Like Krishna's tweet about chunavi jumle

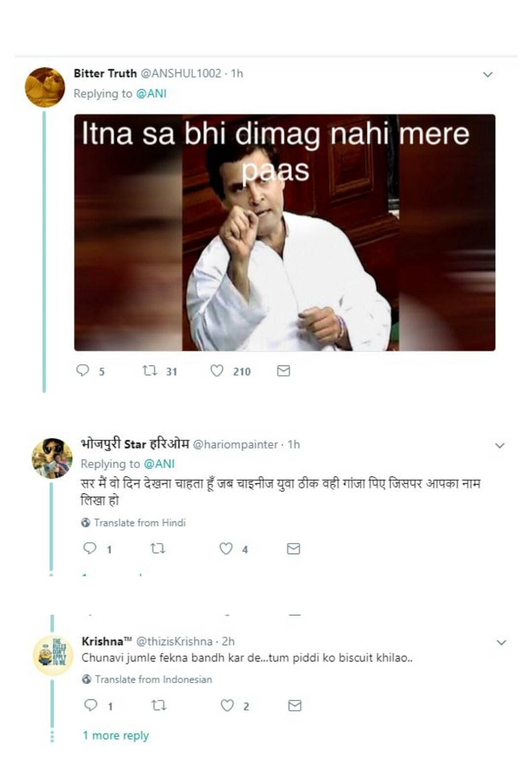pyautogui.click(x=227, y=705)
